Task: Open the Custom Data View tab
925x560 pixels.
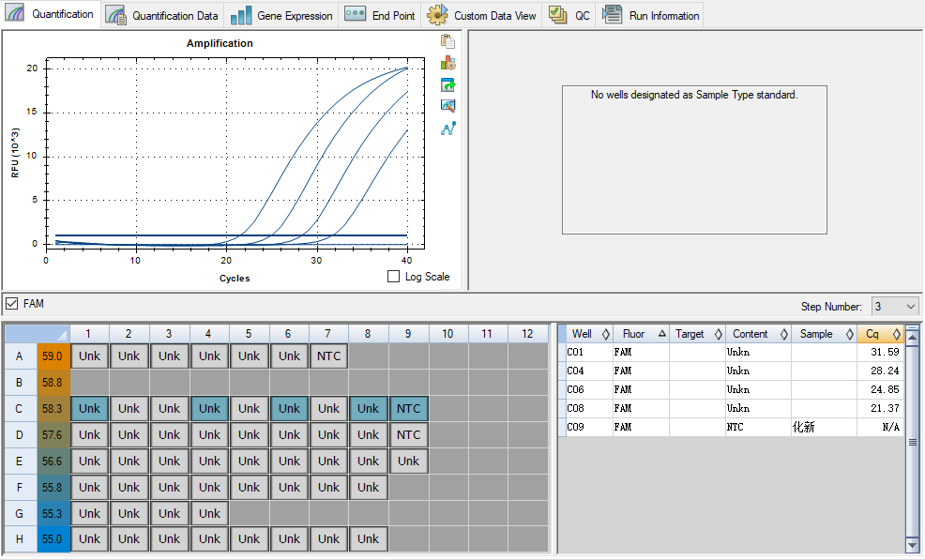Action: pyautogui.click(x=481, y=15)
